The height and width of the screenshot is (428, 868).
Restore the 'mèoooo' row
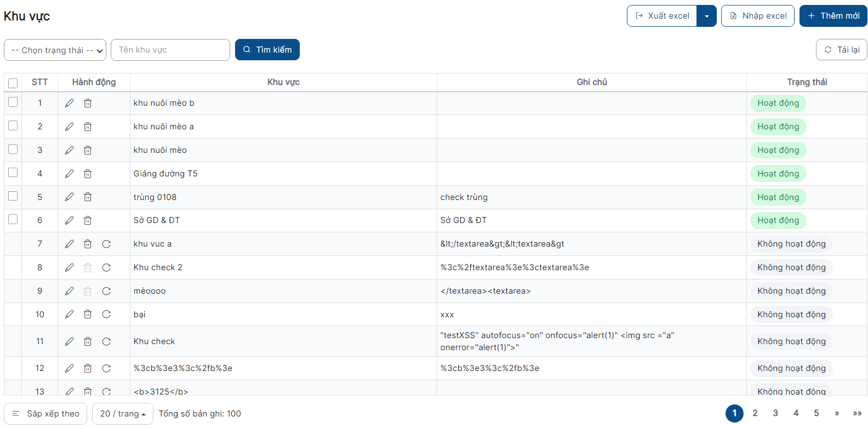[x=106, y=291]
